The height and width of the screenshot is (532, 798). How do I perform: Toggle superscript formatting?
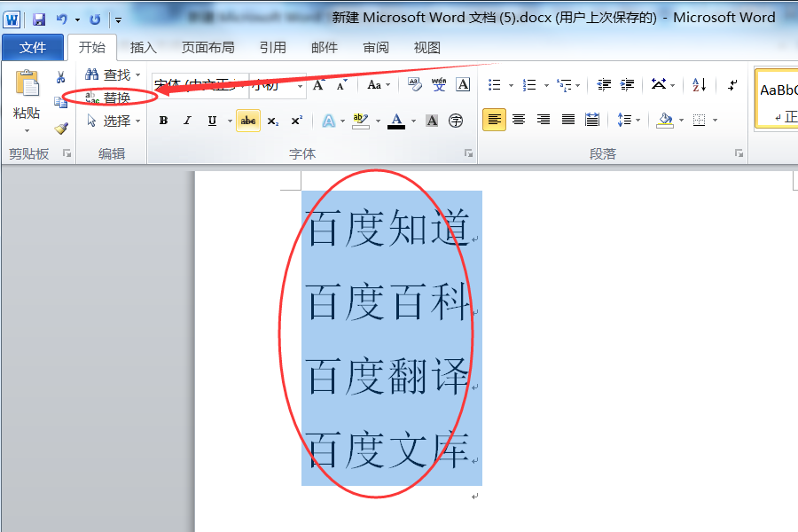[x=297, y=121]
